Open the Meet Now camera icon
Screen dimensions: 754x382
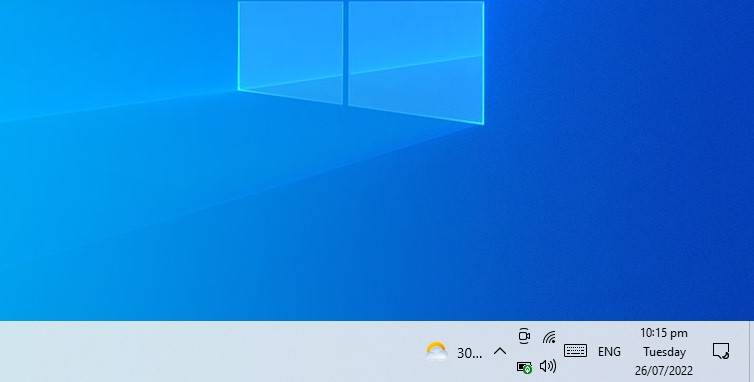(x=524, y=336)
